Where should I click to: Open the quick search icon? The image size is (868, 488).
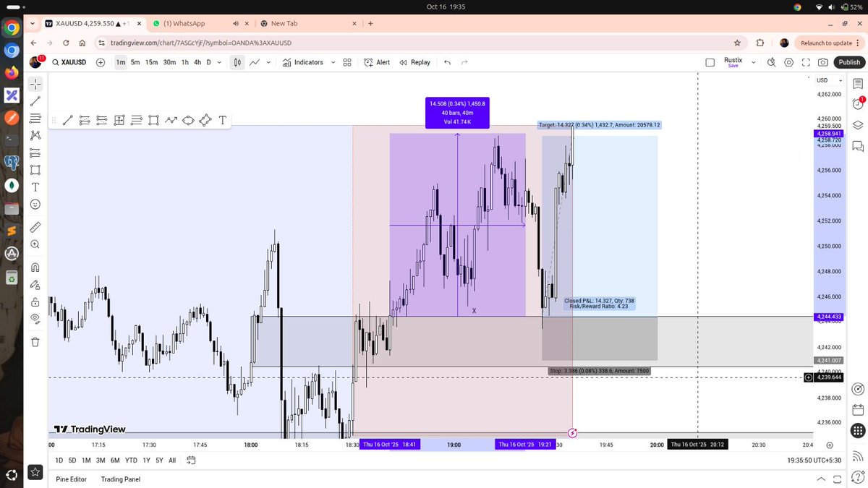click(x=772, y=62)
